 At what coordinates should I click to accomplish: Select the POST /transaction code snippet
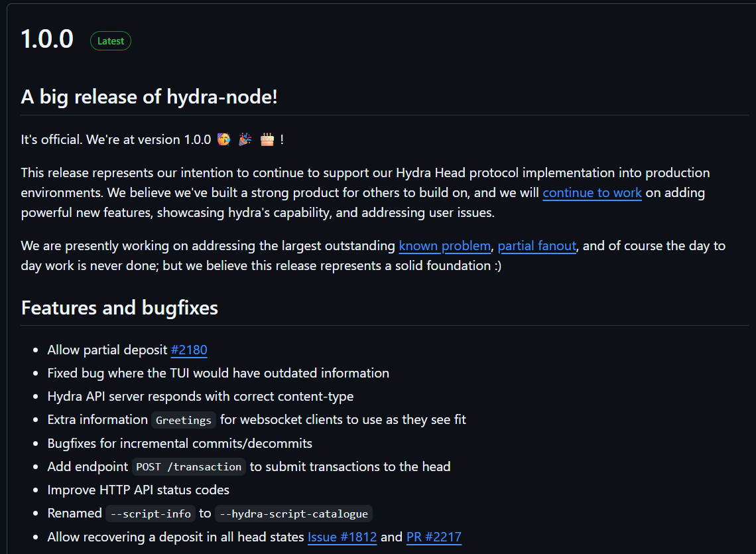point(188,466)
